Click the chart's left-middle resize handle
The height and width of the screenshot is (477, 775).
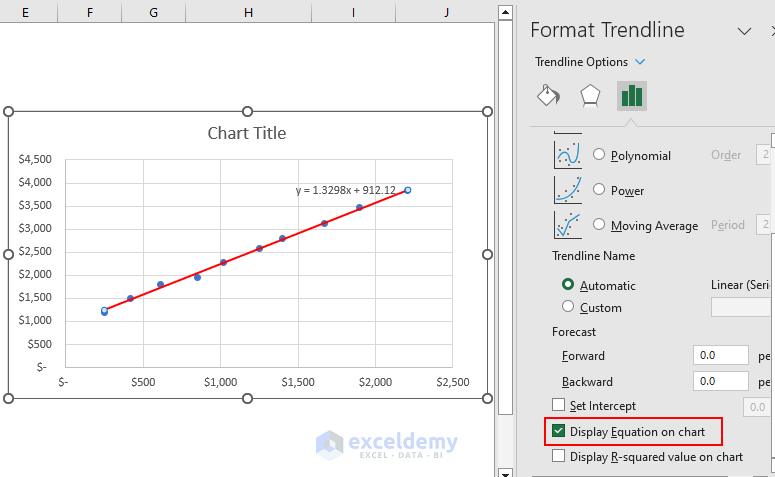coord(8,255)
